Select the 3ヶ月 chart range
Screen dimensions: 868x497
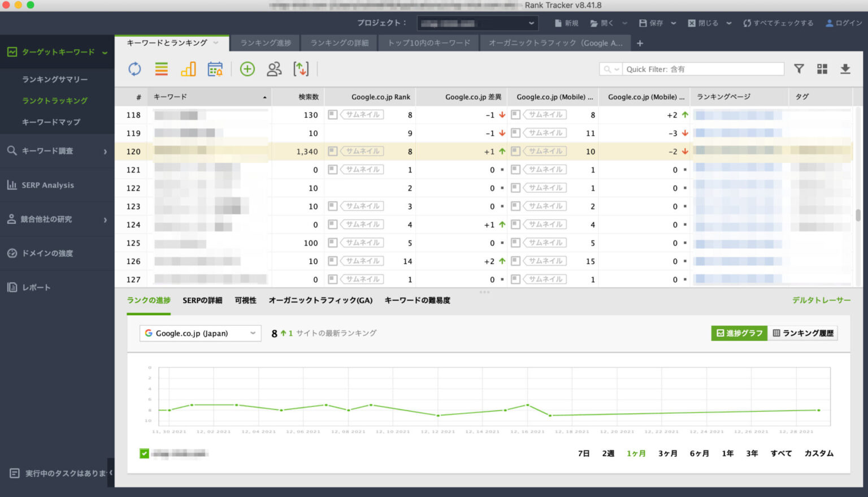point(667,453)
